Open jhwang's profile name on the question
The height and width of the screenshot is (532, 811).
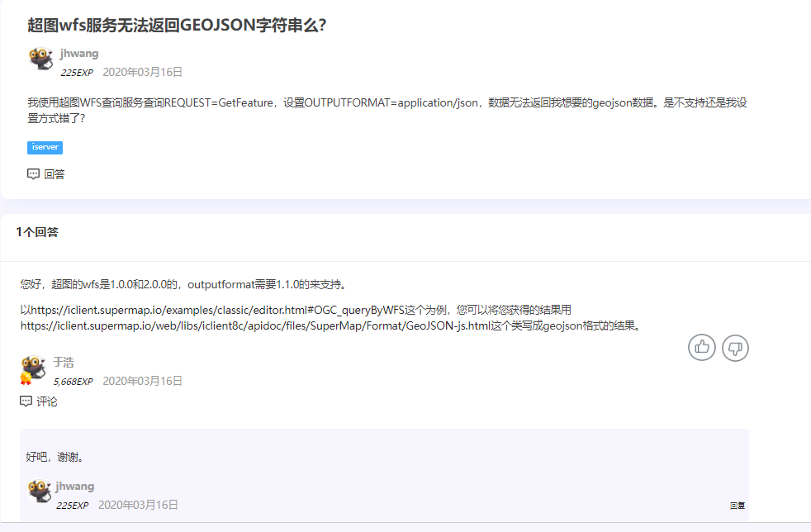79,54
